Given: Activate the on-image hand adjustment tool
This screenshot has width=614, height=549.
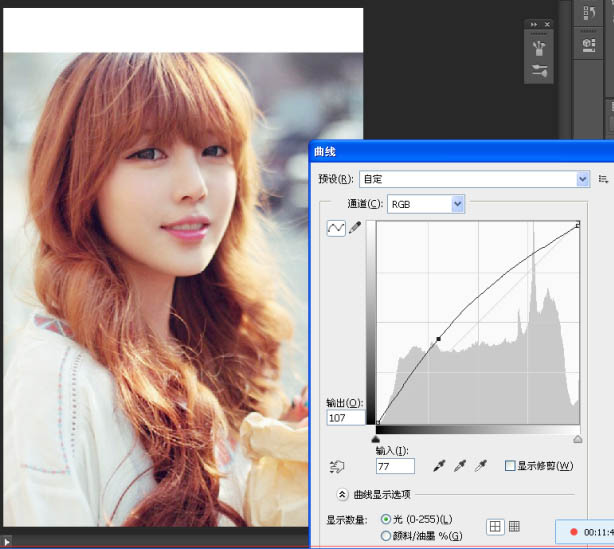Looking at the screenshot, I should point(336,467).
